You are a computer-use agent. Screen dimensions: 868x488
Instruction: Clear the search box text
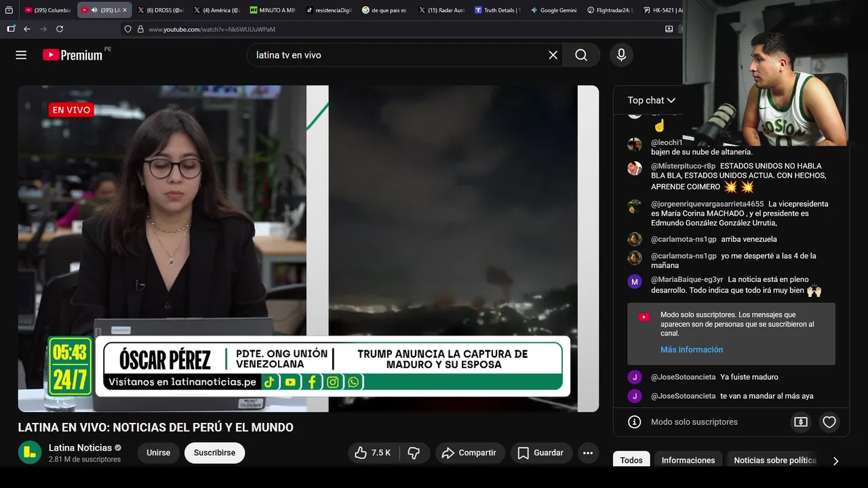click(553, 55)
